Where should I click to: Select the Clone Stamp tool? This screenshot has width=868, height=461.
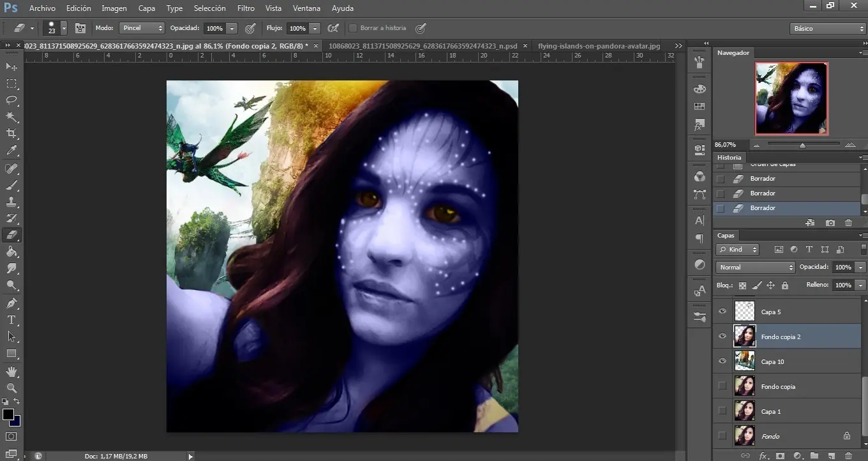11,202
